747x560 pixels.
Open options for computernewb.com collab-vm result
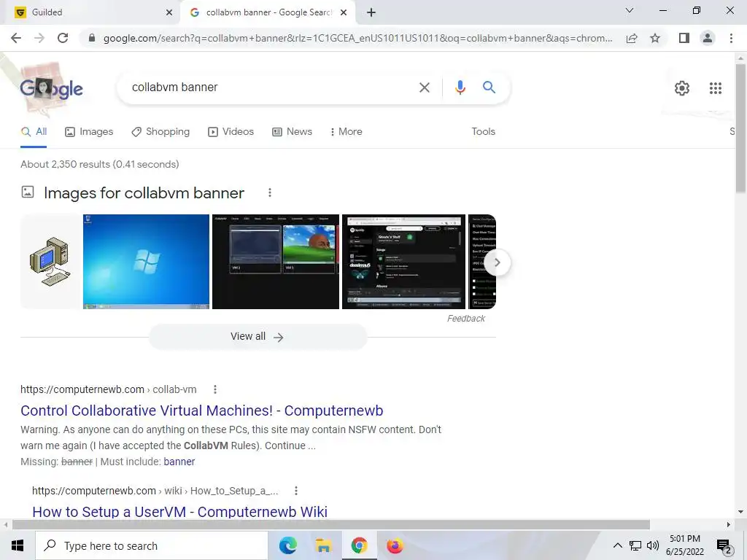(x=215, y=389)
